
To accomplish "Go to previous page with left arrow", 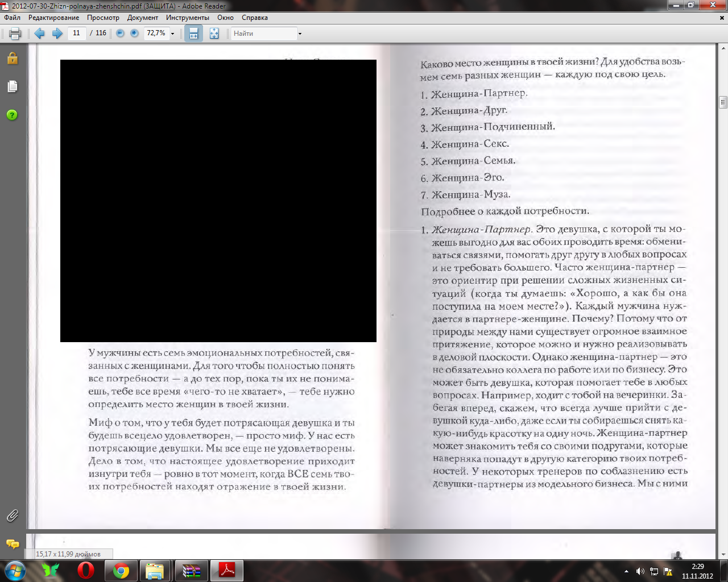I will (39, 34).
